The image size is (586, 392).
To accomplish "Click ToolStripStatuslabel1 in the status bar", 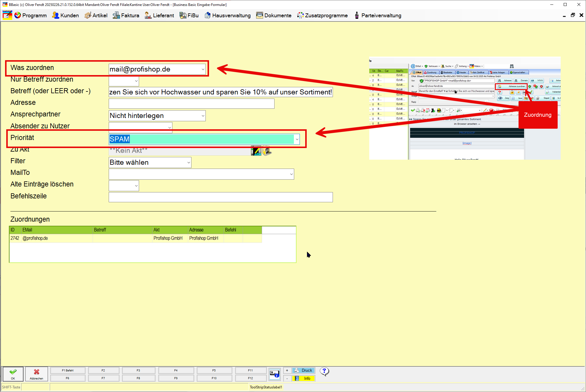I will click(x=266, y=387).
